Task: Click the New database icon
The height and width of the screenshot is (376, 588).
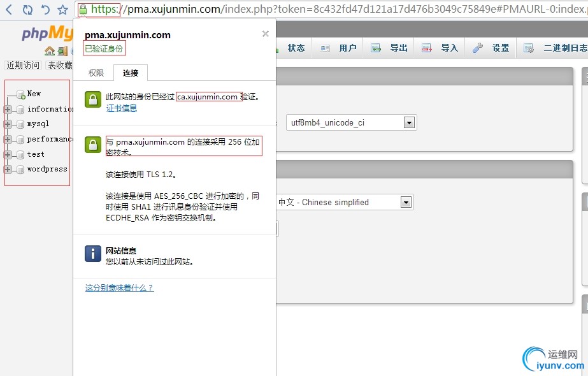Action: tap(21, 94)
